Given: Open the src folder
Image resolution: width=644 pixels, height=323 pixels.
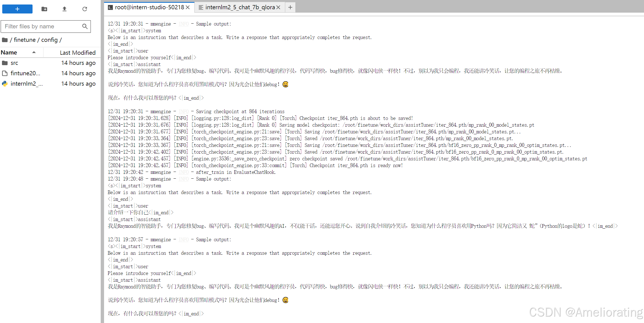Looking at the screenshot, I should [14, 63].
